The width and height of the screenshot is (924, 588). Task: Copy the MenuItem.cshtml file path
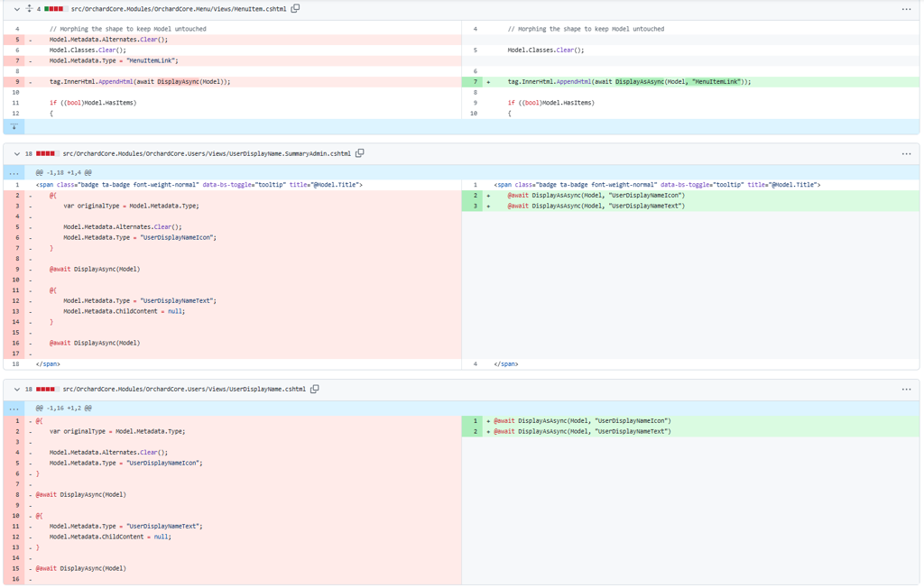(295, 8)
